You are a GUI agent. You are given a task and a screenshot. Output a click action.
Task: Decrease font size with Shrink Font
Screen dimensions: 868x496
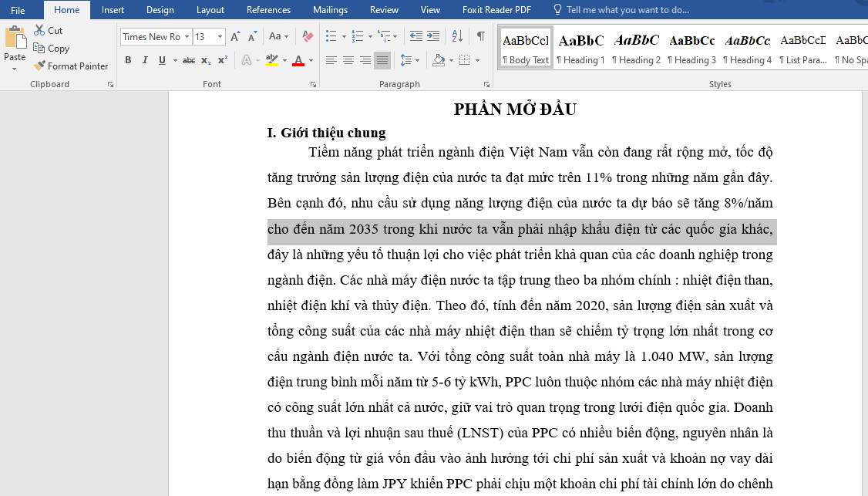252,36
